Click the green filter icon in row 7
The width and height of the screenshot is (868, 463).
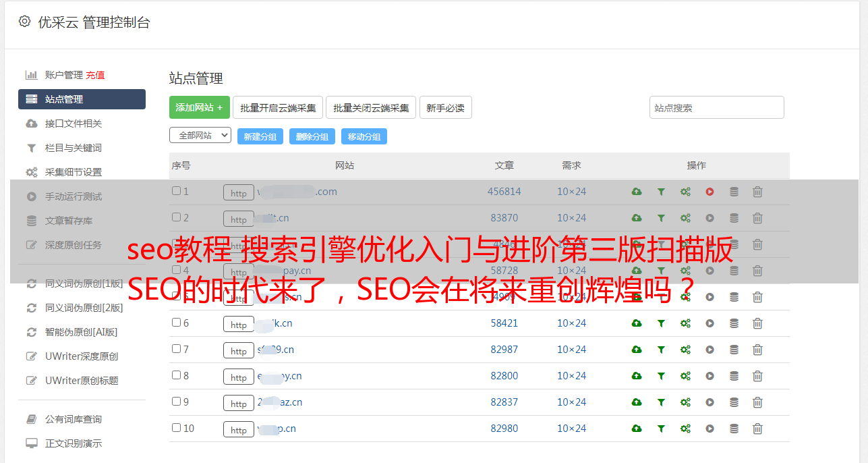point(661,350)
